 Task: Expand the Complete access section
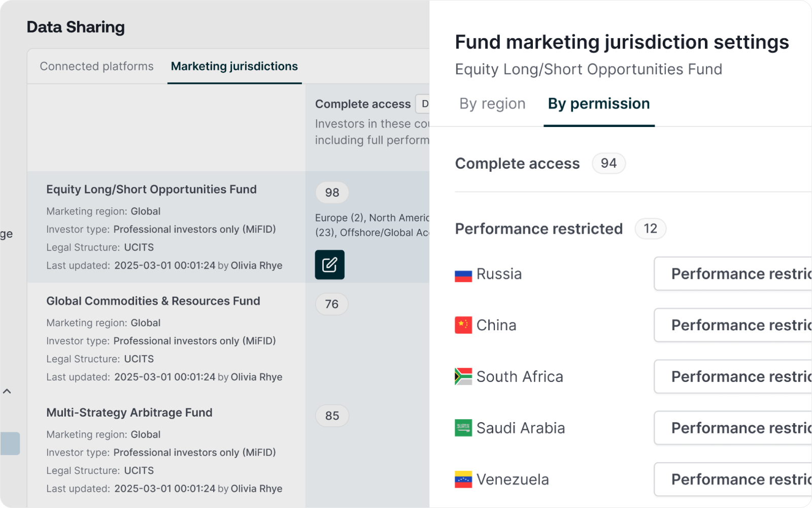point(517,164)
